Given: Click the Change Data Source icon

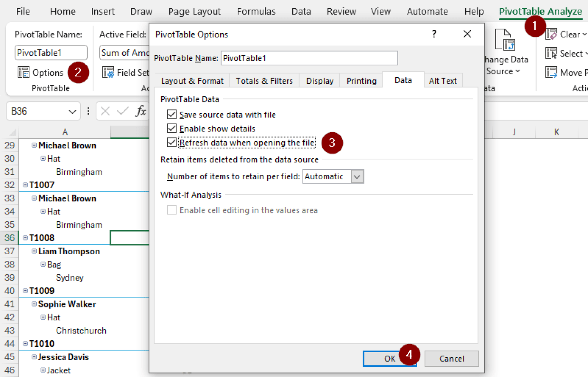Looking at the screenshot, I should 505,40.
